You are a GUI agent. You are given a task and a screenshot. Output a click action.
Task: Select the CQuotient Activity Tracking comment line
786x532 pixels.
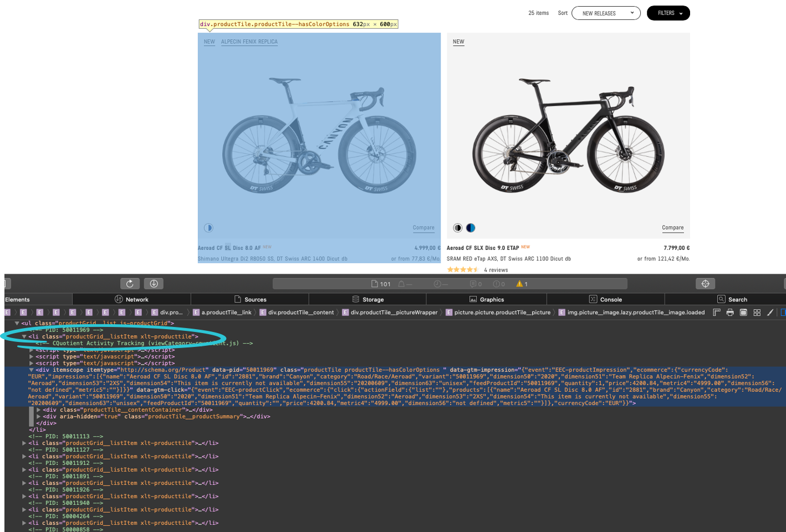[144, 343]
